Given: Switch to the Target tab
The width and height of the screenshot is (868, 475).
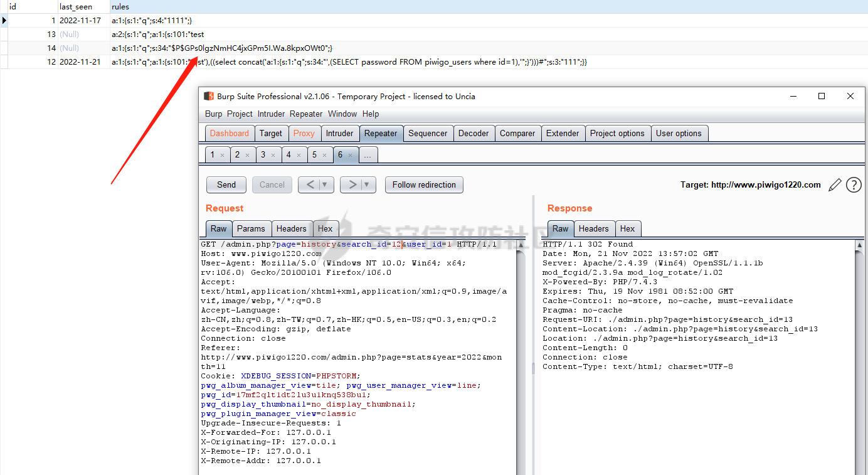Looking at the screenshot, I should coord(271,133).
